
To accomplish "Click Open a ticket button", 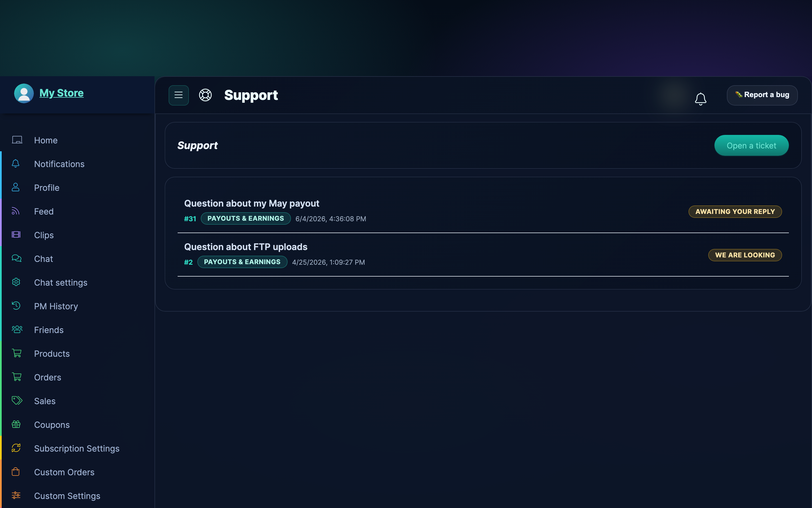I will point(751,145).
